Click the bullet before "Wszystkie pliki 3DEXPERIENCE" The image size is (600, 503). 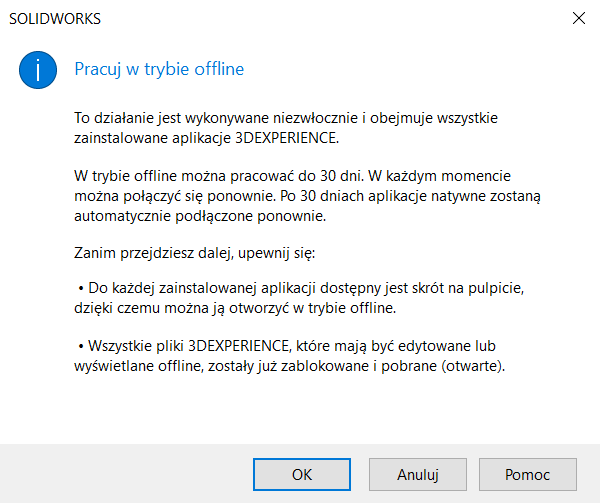tap(79, 346)
